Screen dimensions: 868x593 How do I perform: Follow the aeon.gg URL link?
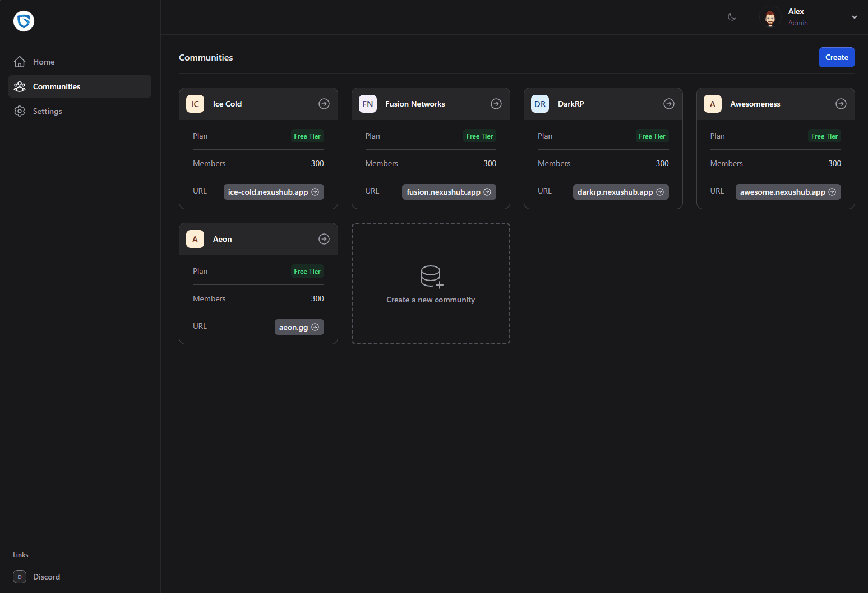[x=299, y=327]
